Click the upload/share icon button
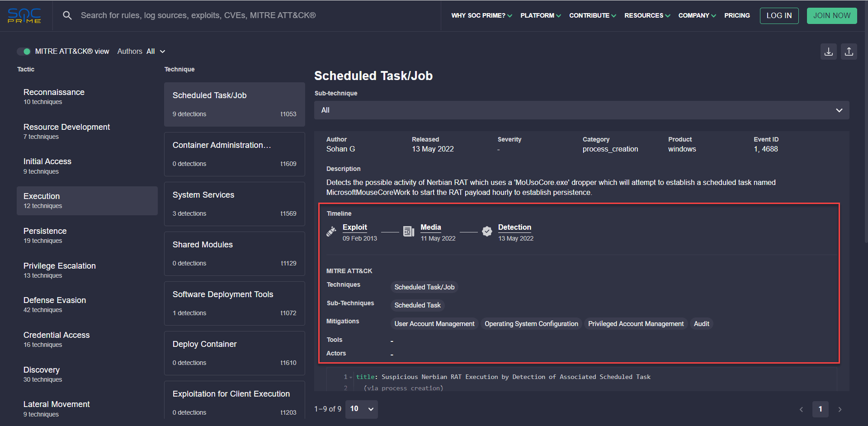Image resolution: width=868 pixels, height=426 pixels. point(849,52)
